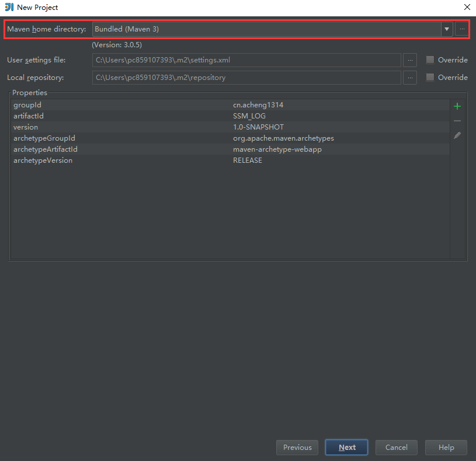Click the minus remove property icon
Image resolution: width=476 pixels, height=461 pixels.
pyautogui.click(x=457, y=121)
